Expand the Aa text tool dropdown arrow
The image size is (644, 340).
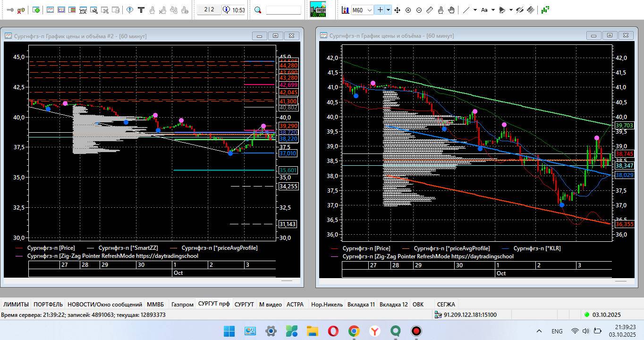coord(493,10)
